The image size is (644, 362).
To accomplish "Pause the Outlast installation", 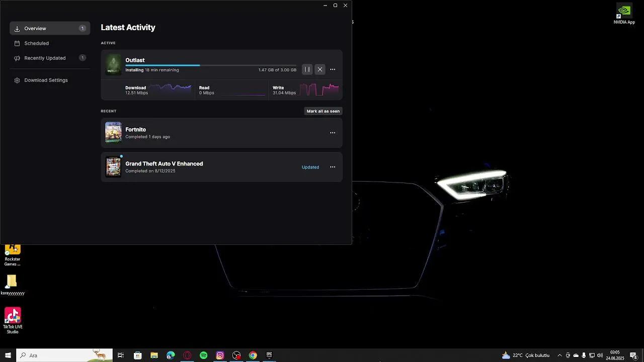I will 307,69.
